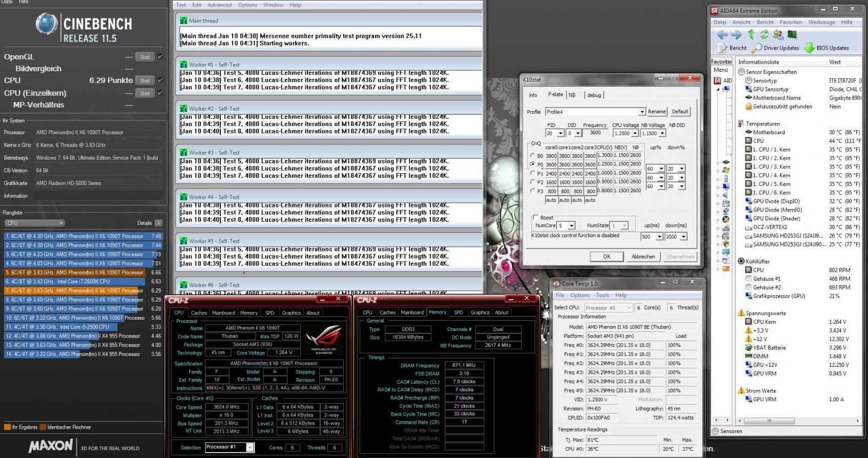868x458 pixels.
Task: Click AIDA64 green monitor graph icon
Action: (792, 34)
